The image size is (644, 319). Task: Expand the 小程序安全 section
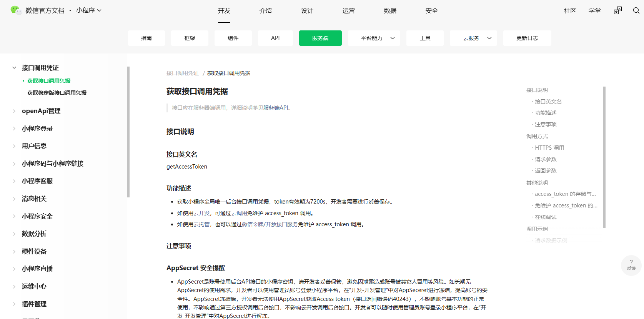[14, 216]
